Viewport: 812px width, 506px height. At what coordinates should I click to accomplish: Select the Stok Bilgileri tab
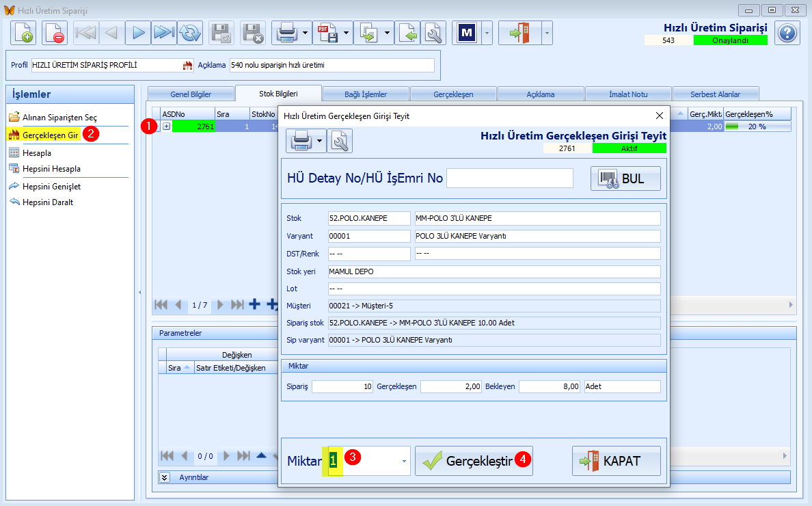[278, 94]
